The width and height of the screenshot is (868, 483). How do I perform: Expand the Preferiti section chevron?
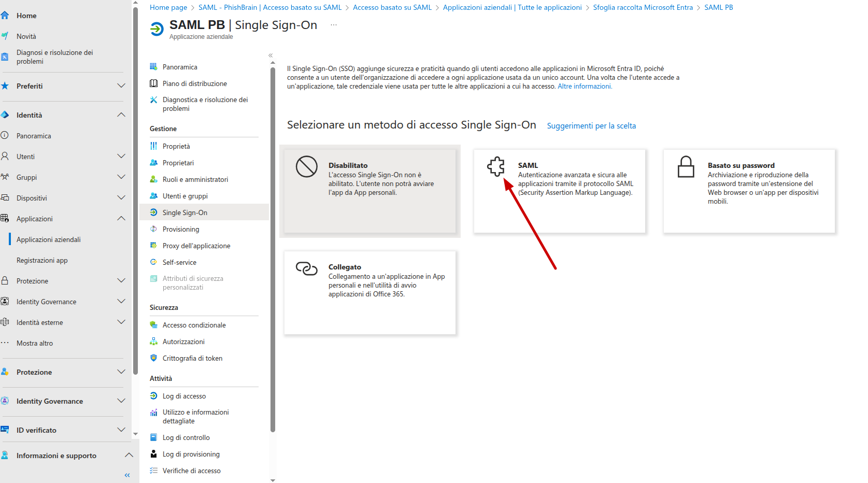121,86
